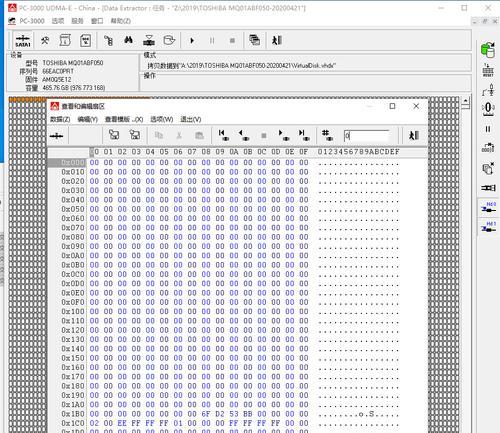Click the sector number input field
Screen dimensions: 500x433
pos(367,136)
